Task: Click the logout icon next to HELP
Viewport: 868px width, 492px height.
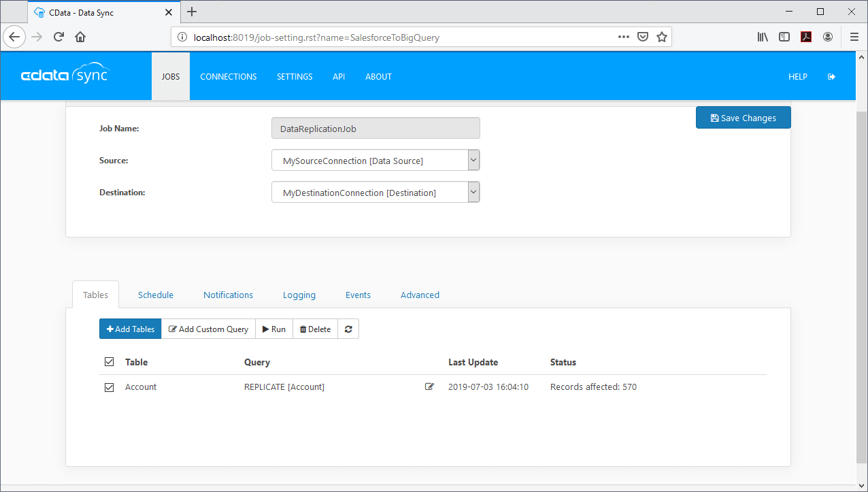Action: pyautogui.click(x=831, y=77)
